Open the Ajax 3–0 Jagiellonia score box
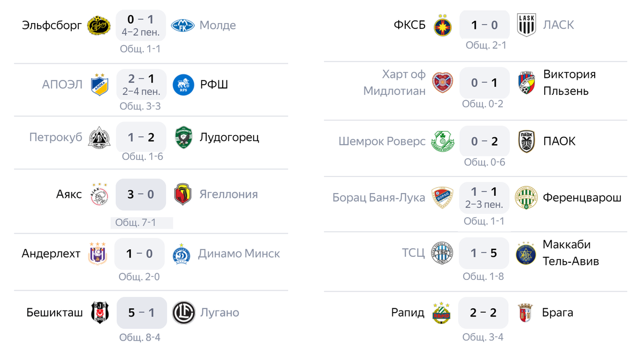Viewport: 644px width, 362px height. coord(141,194)
